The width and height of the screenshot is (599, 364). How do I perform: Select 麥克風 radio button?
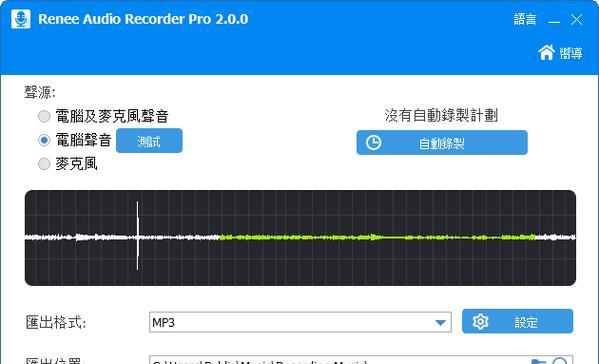[x=44, y=164]
